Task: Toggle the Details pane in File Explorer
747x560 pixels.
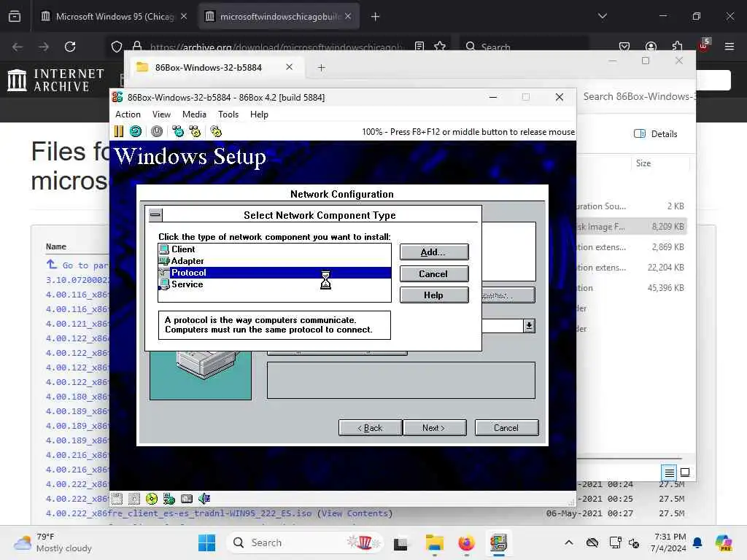Action: pos(656,134)
